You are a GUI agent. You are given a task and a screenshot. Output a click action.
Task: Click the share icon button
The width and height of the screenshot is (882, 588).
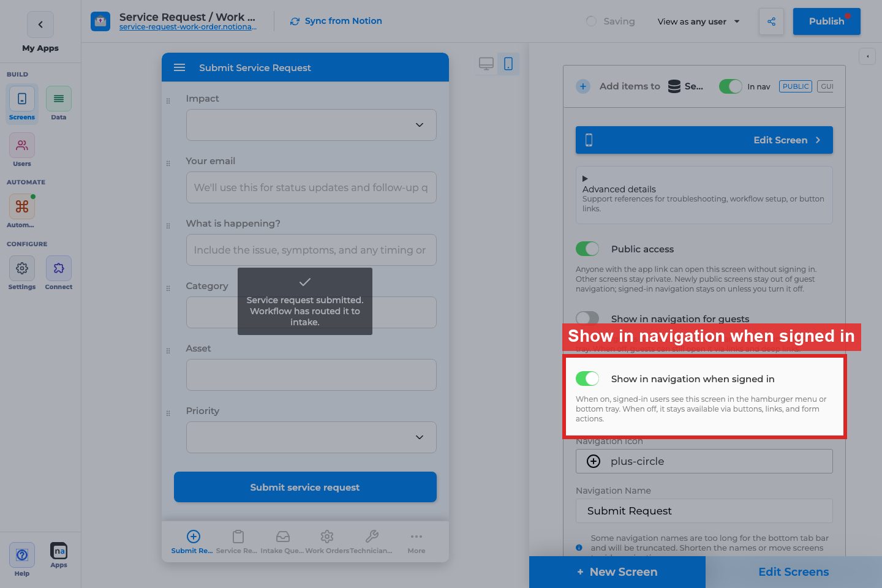pyautogui.click(x=771, y=21)
